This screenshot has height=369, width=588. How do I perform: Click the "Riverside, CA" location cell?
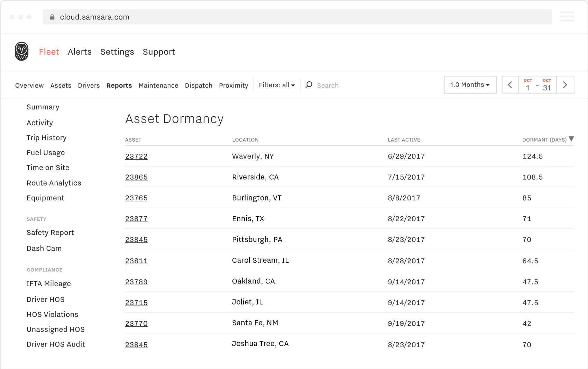pos(255,177)
